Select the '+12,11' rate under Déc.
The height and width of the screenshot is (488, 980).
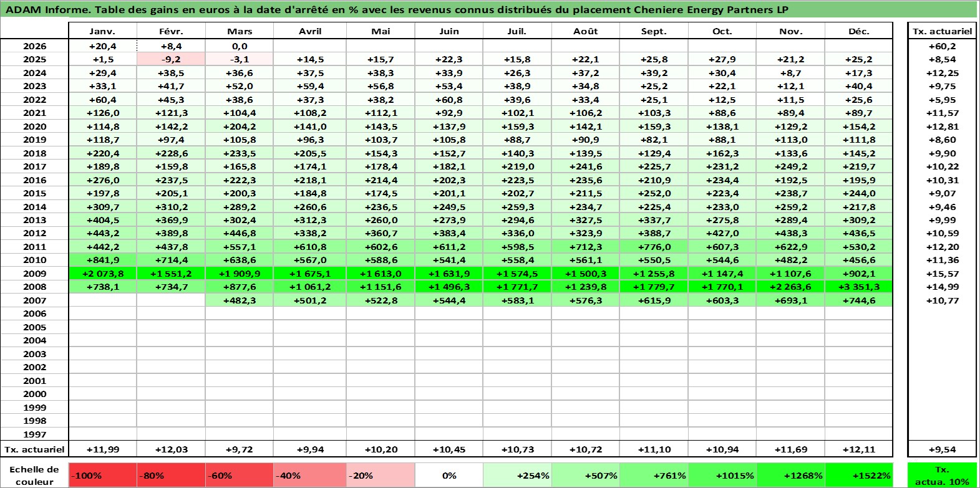[859, 449]
